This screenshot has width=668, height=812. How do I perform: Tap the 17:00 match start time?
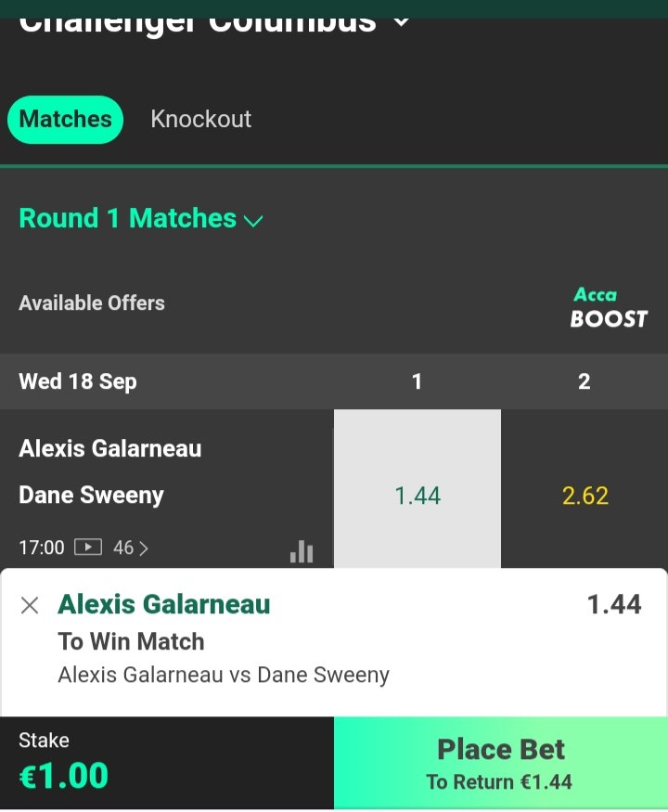pyautogui.click(x=42, y=548)
